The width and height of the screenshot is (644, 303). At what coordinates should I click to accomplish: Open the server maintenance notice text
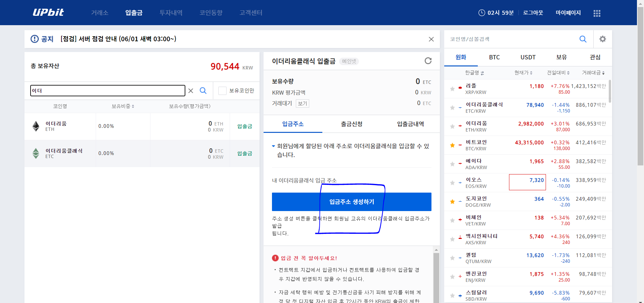pyautogui.click(x=118, y=39)
